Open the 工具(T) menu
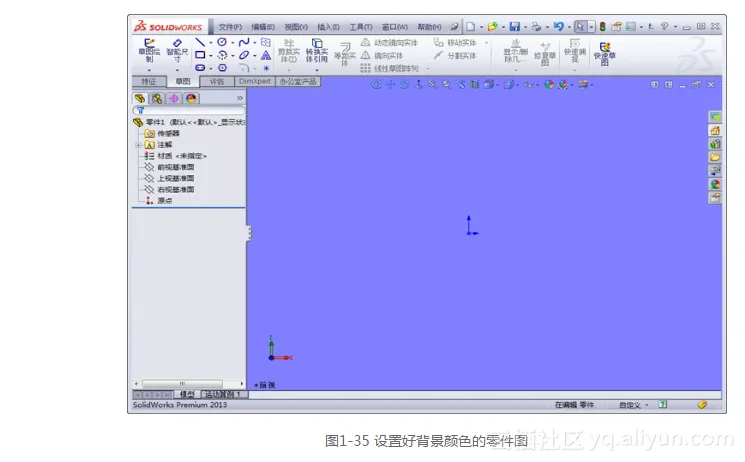The width and height of the screenshot is (745, 462). click(361, 27)
